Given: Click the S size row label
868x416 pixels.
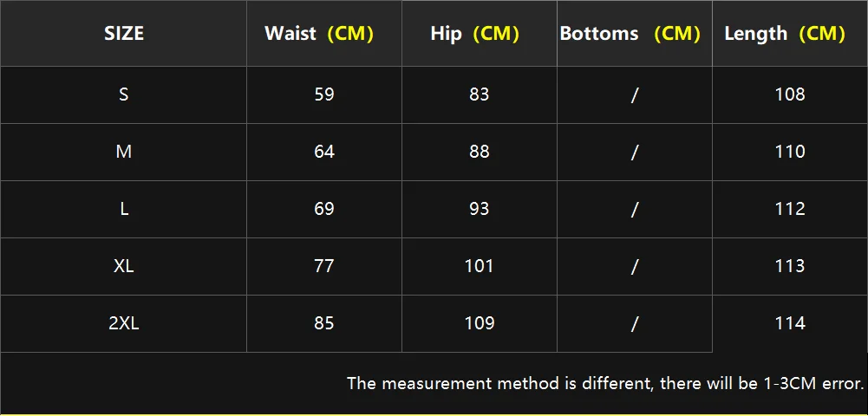Looking at the screenshot, I should [124, 94].
